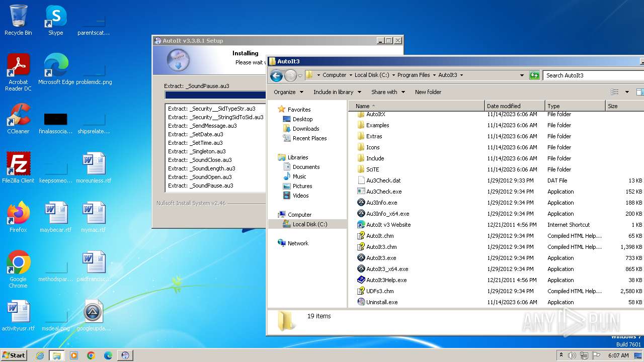Viewport: 644px width, 362px height.
Task: Open Include in library dropdown
Action: (x=337, y=92)
